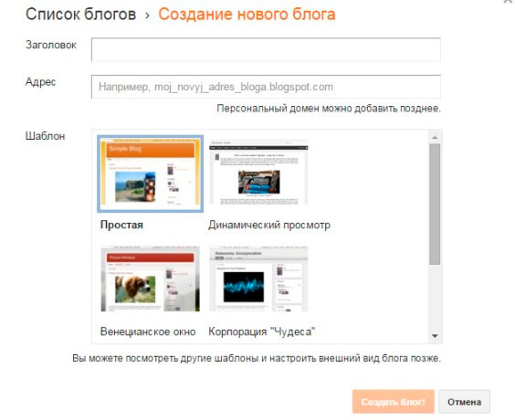Screen dimensions: 515x420
Task: Choose the Динамический просмотр template thumbnail
Action: click(x=258, y=173)
